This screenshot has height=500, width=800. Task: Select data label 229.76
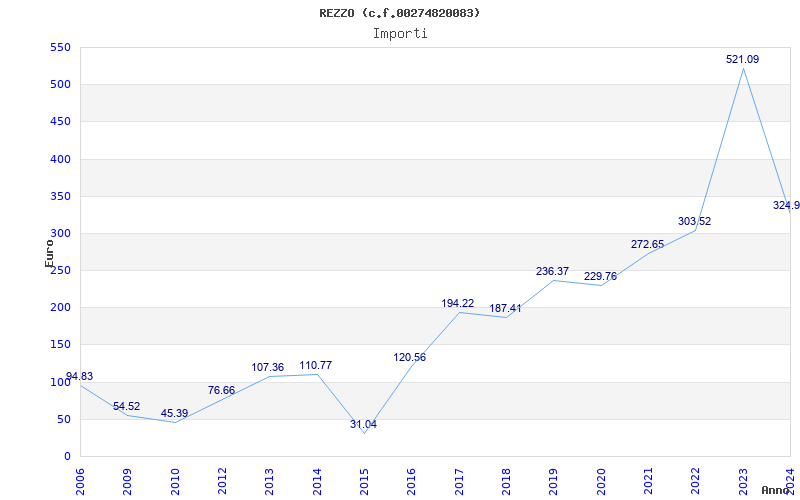(601, 277)
